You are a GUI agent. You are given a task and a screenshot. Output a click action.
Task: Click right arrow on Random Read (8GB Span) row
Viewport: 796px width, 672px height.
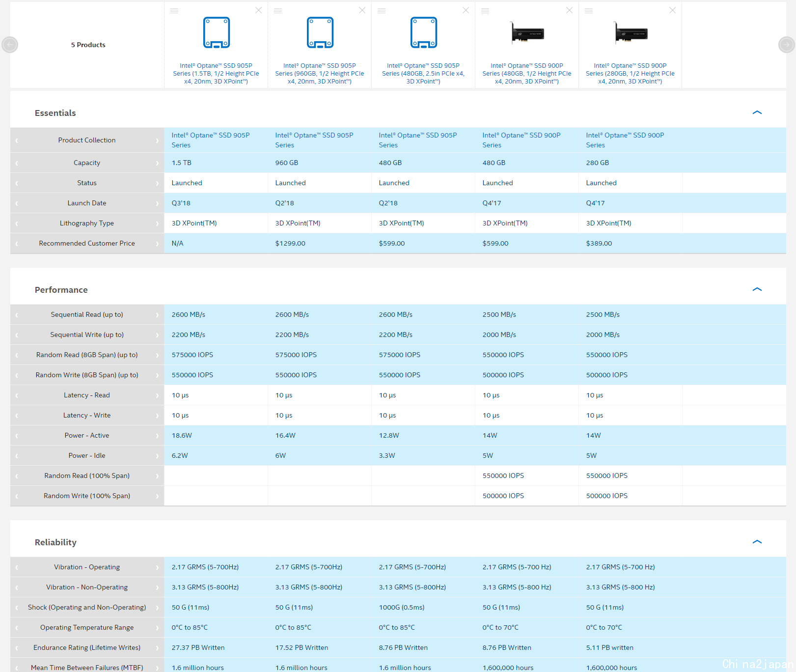(157, 355)
